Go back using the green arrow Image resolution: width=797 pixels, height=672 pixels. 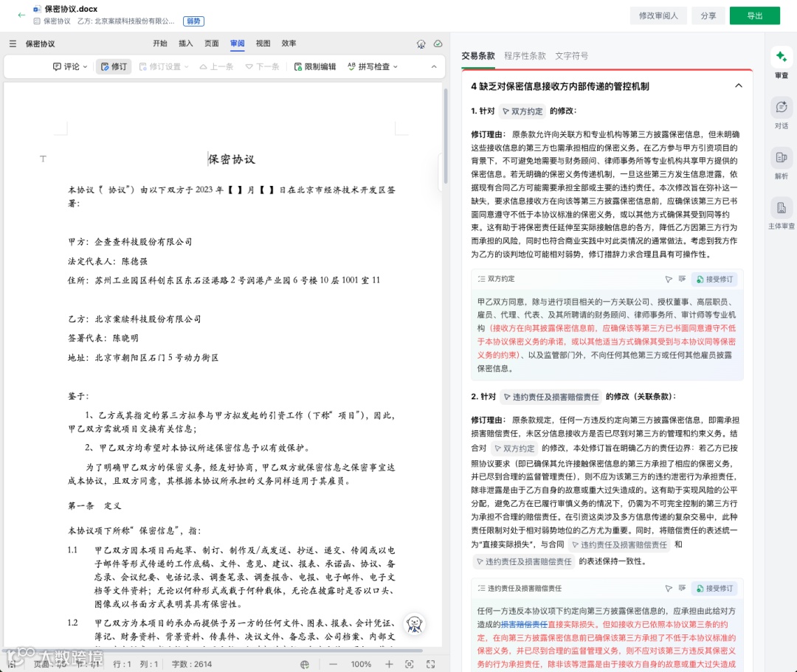pos(21,15)
